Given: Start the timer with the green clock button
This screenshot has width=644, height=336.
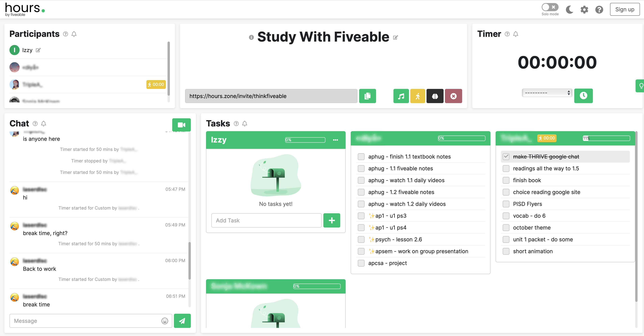Looking at the screenshot, I should (x=583, y=95).
